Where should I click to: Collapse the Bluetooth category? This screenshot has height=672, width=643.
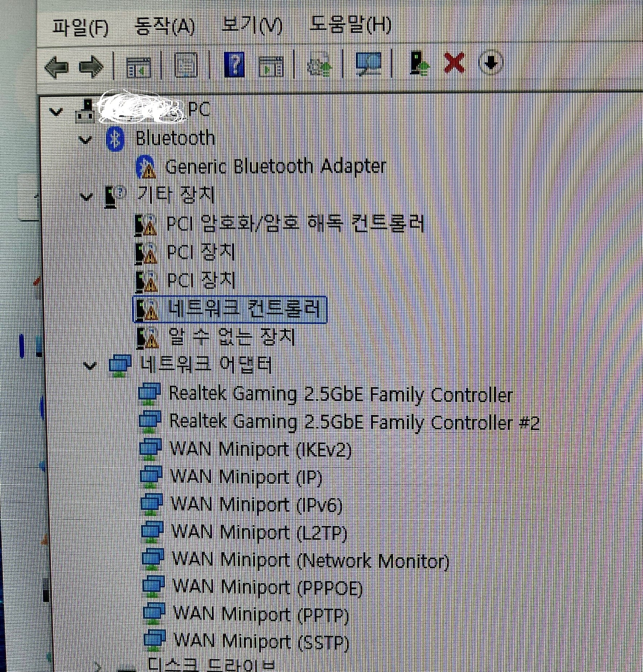[85, 140]
